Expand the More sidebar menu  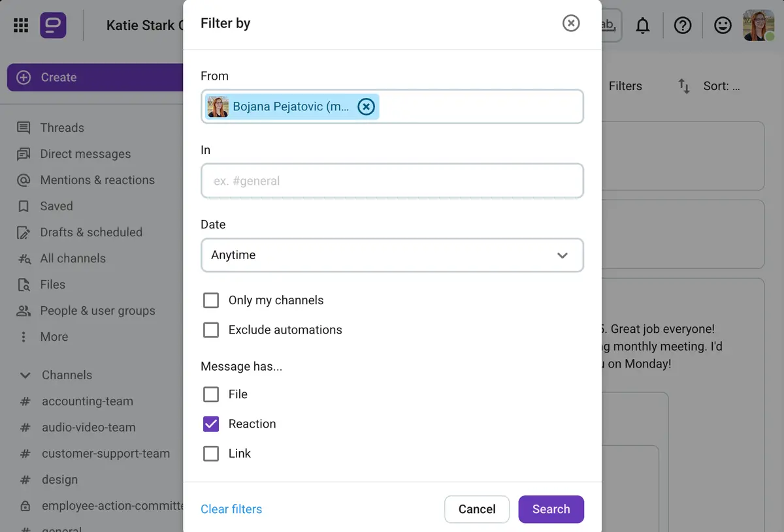(x=54, y=336)
